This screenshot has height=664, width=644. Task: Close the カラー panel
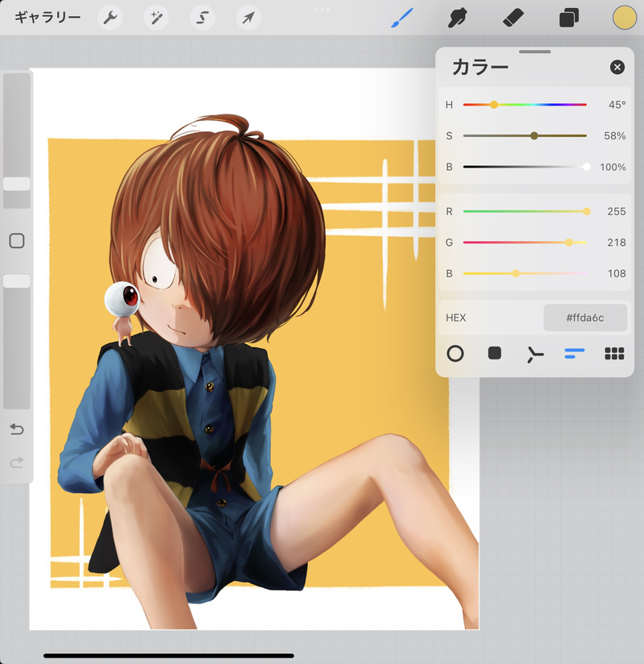[x=617, y=67]
